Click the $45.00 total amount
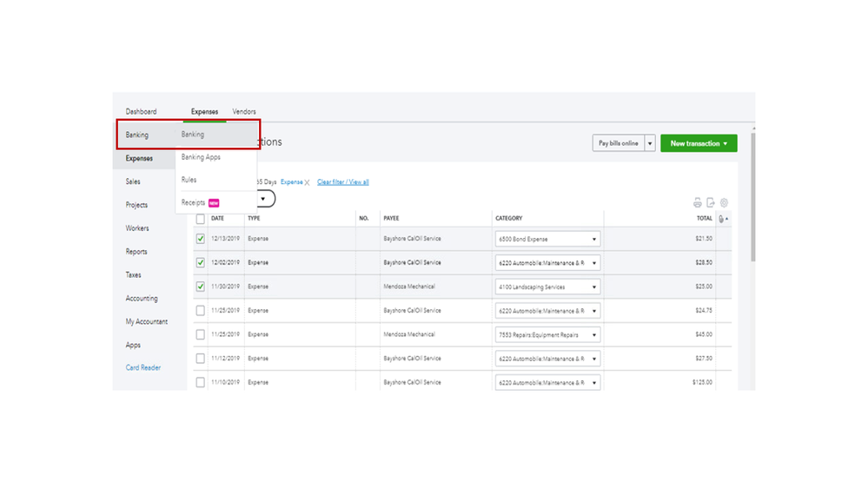Image resolution: width=868 pixels, height=488 pixels. click(704, 334)
